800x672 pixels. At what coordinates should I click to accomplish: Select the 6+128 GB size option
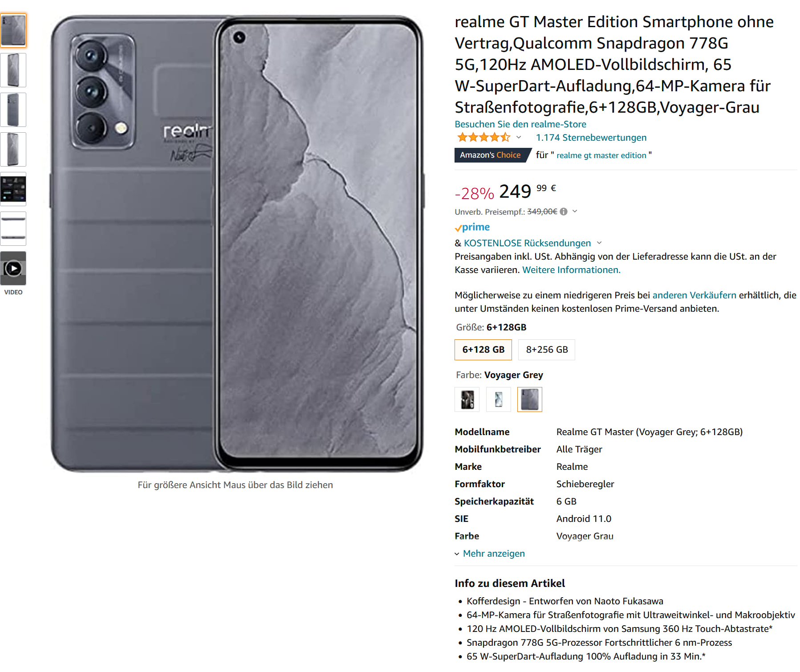point(483,350)
